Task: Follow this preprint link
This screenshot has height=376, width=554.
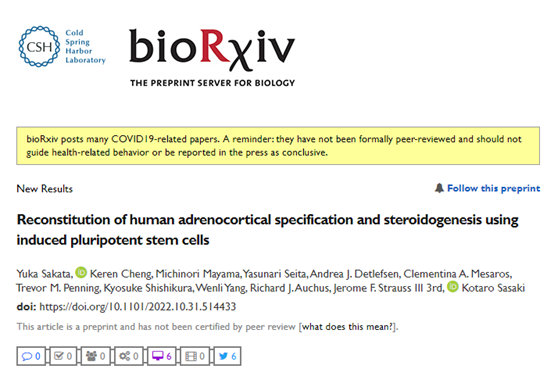Action: tap(494, 188)
